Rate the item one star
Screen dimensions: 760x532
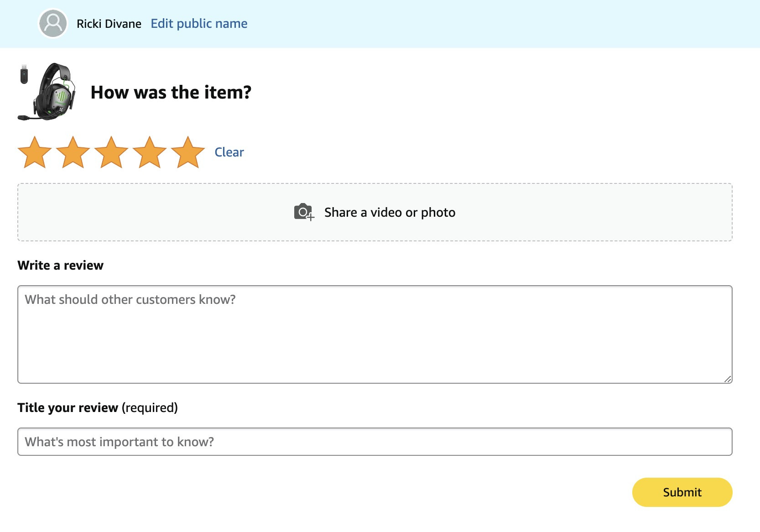point(34,152)
